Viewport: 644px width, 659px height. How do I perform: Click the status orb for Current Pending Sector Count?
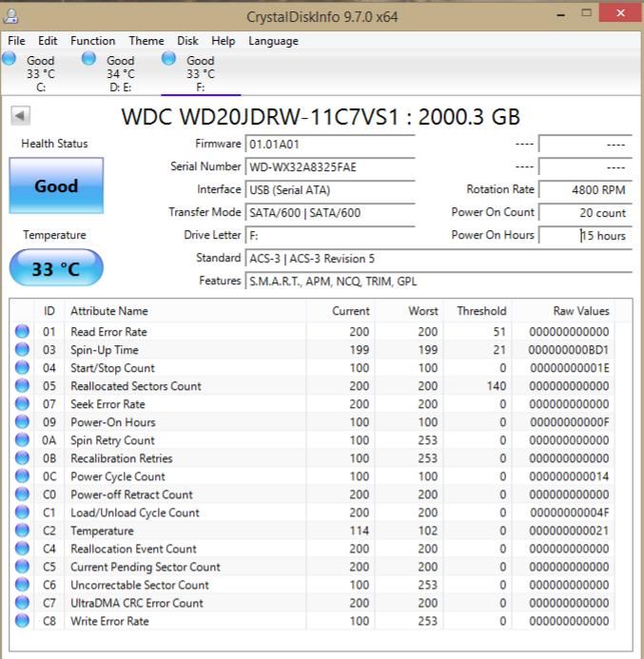(x=22, y=566)
